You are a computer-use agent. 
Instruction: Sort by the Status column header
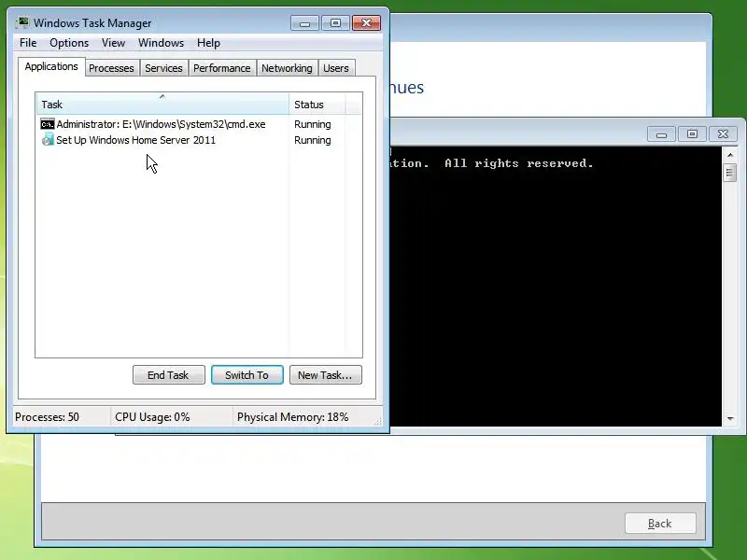(317, 105)
